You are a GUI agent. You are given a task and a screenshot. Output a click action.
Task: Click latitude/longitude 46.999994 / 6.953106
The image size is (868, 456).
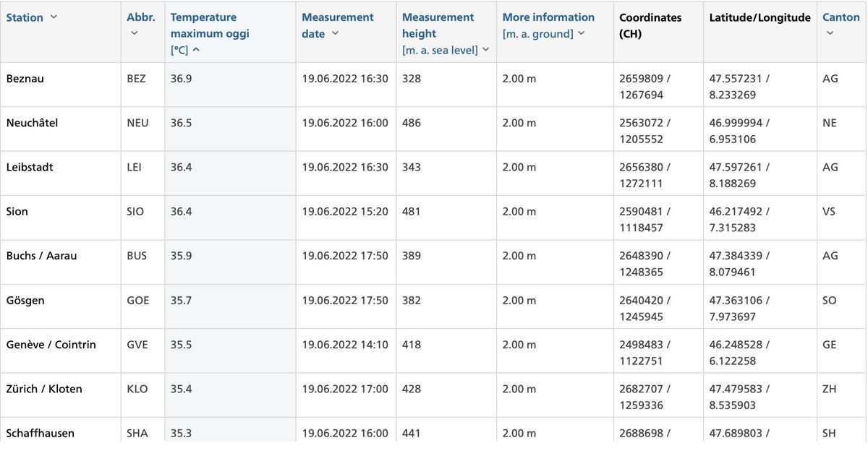(x=739, y=130)
